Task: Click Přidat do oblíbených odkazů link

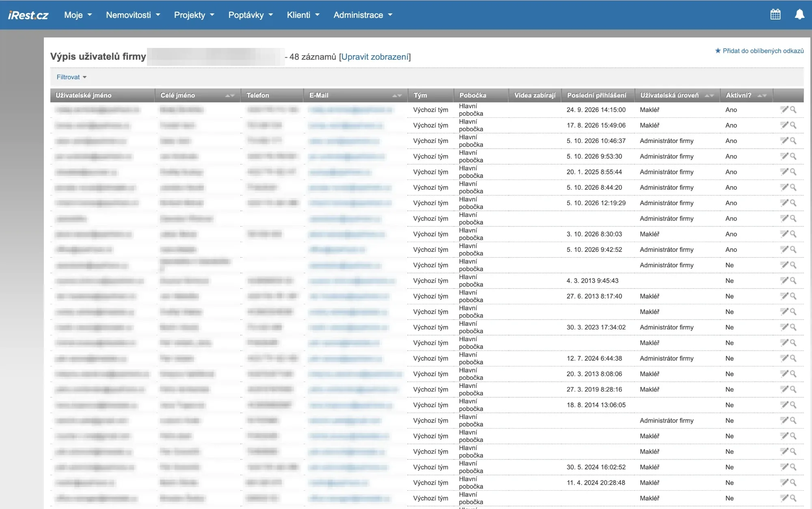Action: (759, 51)
